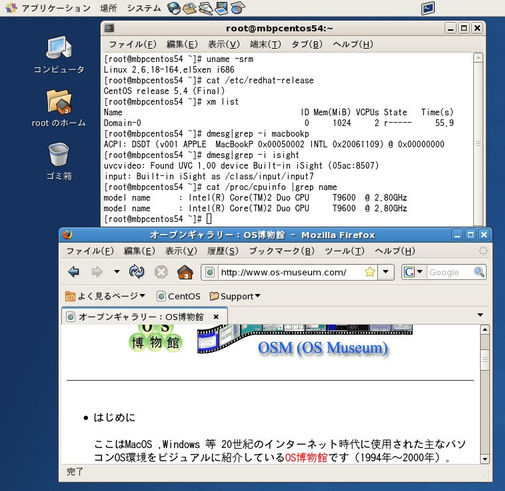This screenshot has width=505, height=491.
Task: Open the list-all-tabs dropdown arrow
Action: coord(480,315)
